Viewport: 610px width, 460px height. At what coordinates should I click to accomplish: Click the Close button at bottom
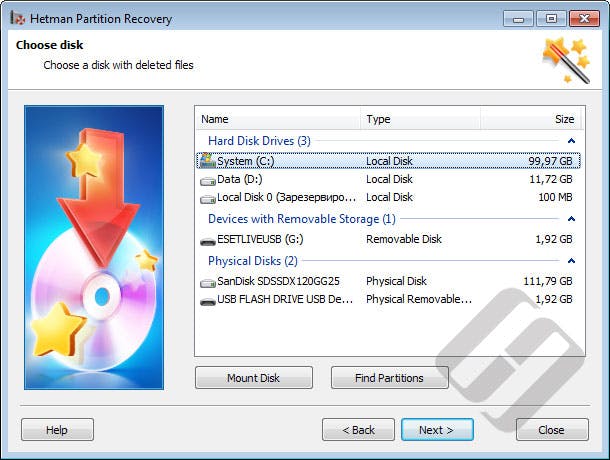tap(552, 430)
